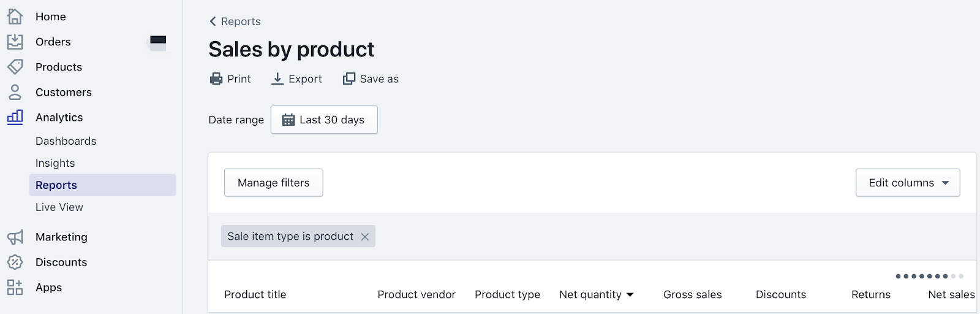
Task: Select Insights under Analytics
Action: [55, 163]
